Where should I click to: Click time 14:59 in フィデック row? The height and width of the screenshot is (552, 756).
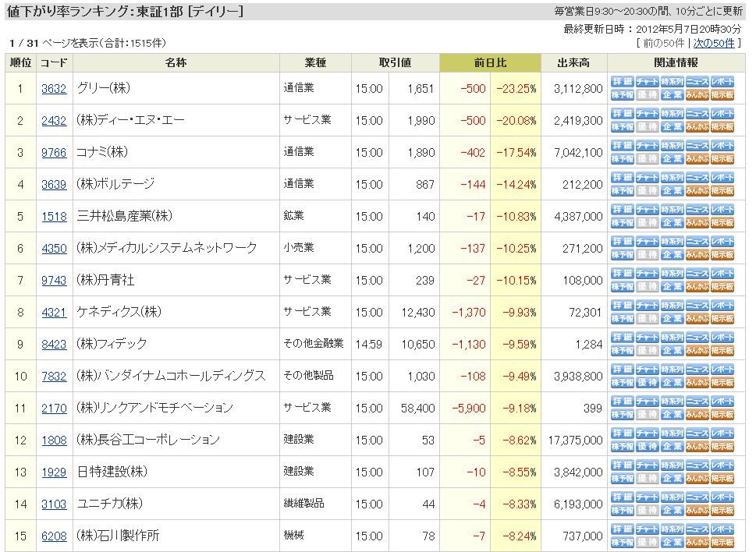pos(369,345)
